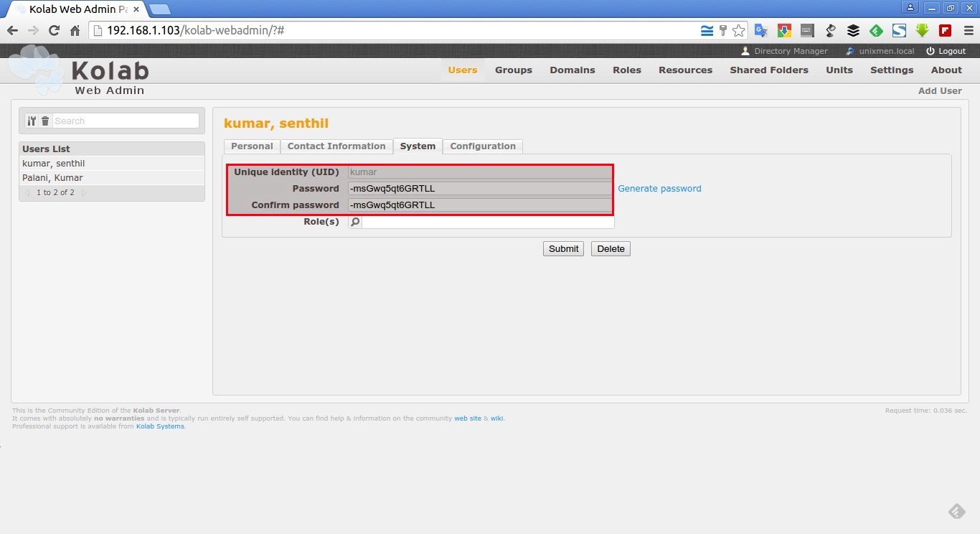
Task: Open the community web site link
Action: tap(468, 418)
